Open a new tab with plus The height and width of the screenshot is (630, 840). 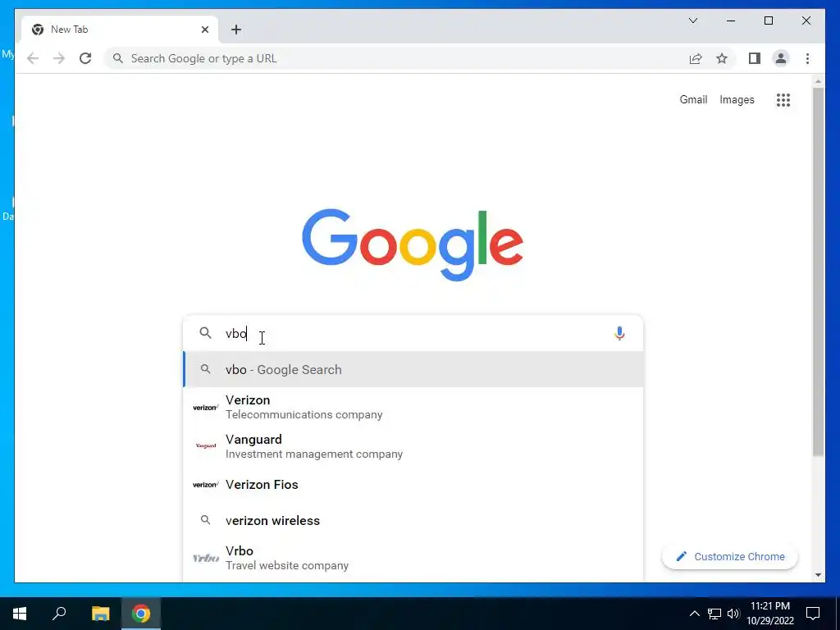pos(236,30)
